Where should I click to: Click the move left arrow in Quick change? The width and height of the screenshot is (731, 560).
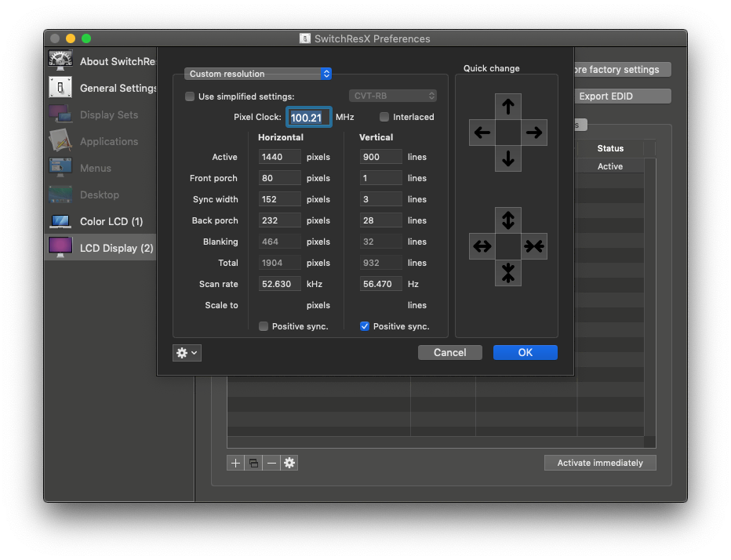[x=482, y=133]
